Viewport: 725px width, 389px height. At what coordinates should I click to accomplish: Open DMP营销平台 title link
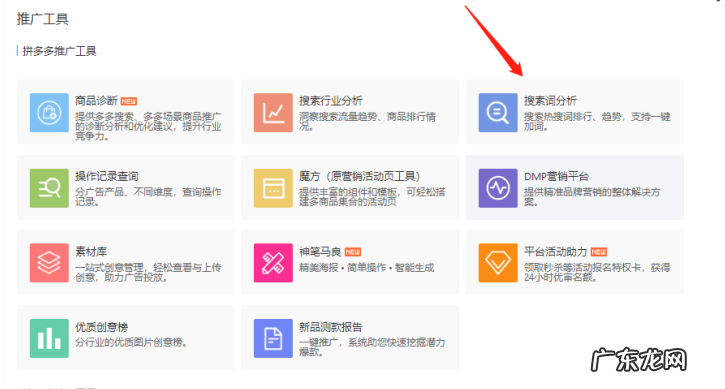556,176
